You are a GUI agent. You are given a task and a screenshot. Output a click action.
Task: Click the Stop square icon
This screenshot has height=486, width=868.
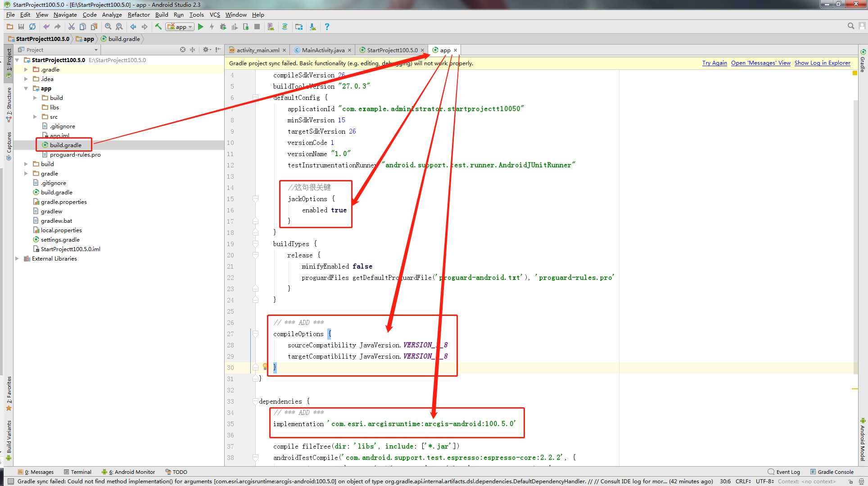point(257,27)
